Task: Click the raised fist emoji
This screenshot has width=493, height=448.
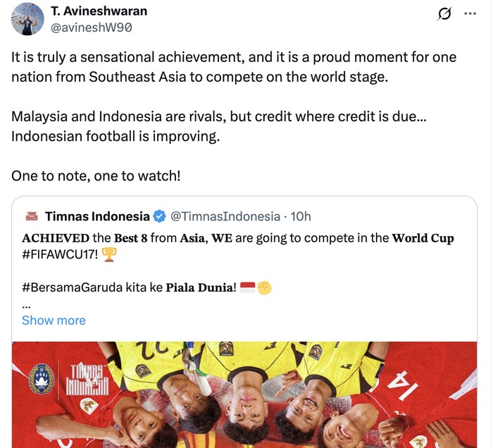Action: pos(264,287)
